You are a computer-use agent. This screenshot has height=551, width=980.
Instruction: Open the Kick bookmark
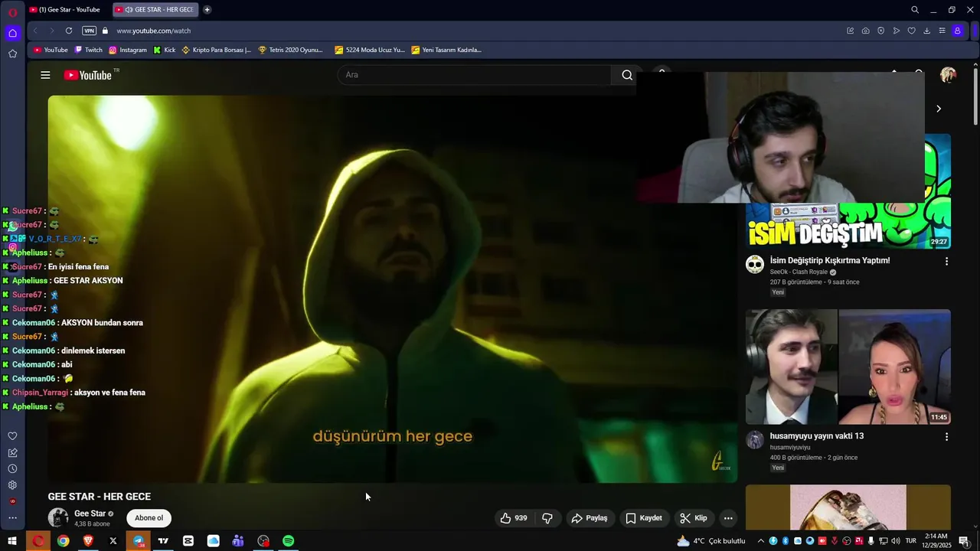[165, 50]
